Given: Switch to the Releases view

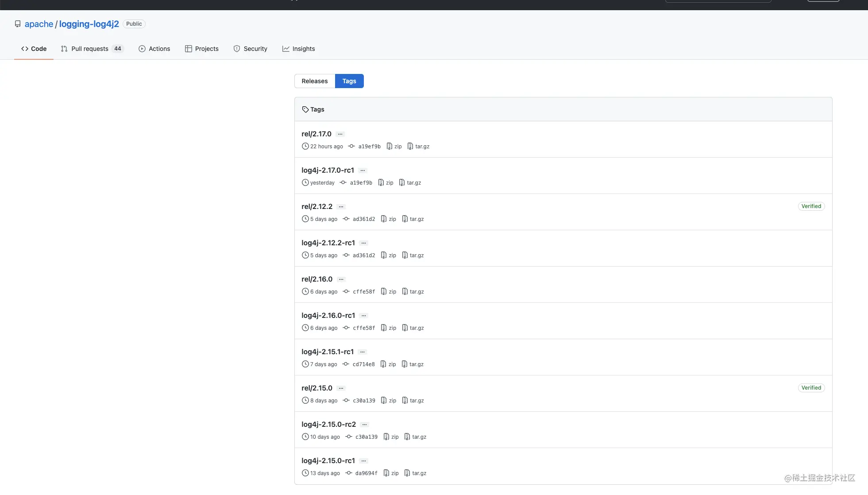Looking at the screenshot, I should pos(315,81).
